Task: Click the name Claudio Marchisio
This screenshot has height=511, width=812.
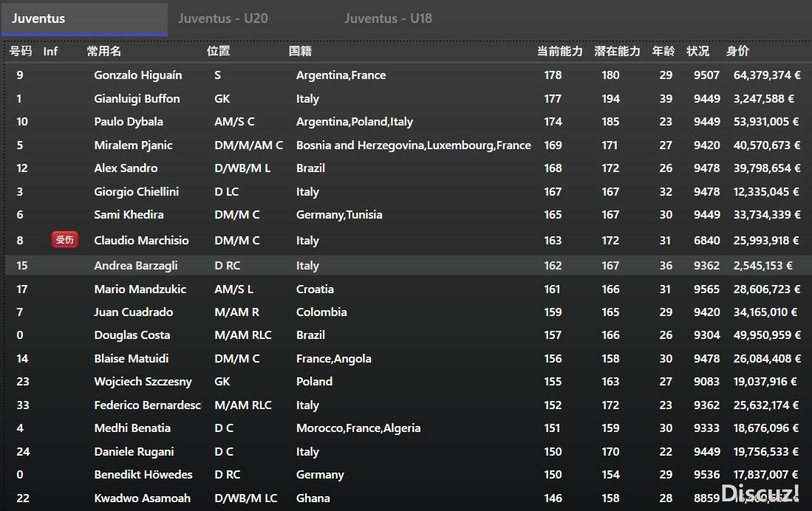Action: 141,240
